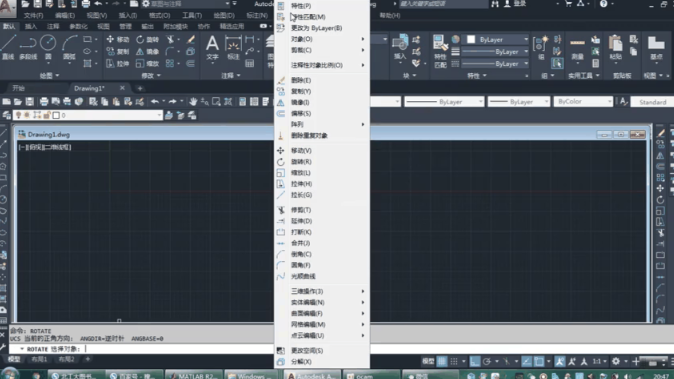Screen dimensions: 674x379
Task: Open the ByColor plot style dropdown
Action: (583, 102)
